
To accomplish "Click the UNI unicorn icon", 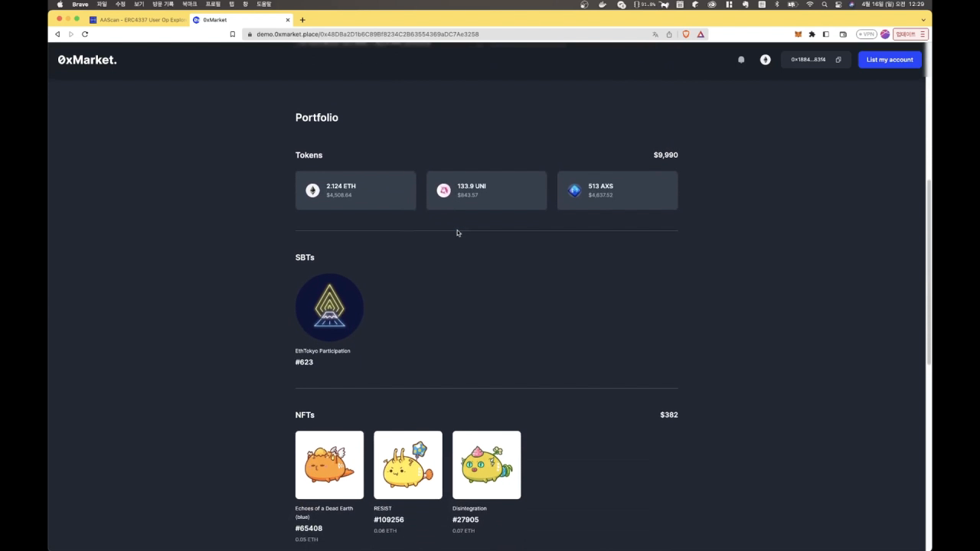I will click(x=443, y=191).
